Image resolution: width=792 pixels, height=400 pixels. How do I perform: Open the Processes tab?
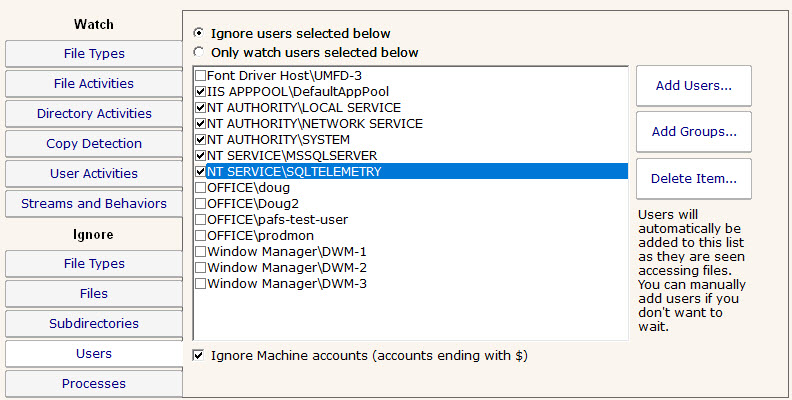(94, 384)
